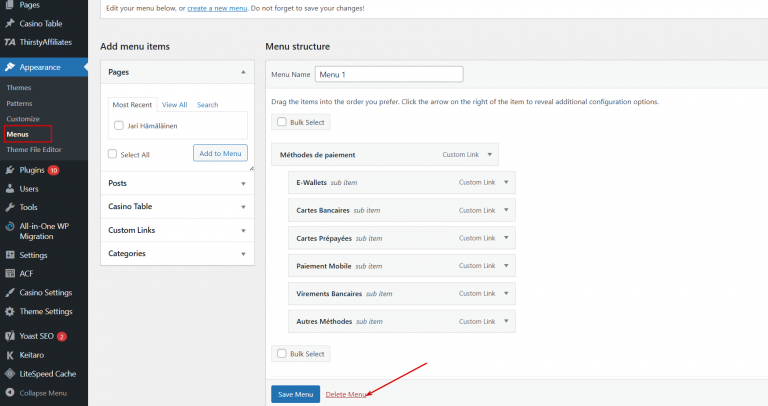
Task: Tick the Select All checkbox
Action: tap(112, 154)
